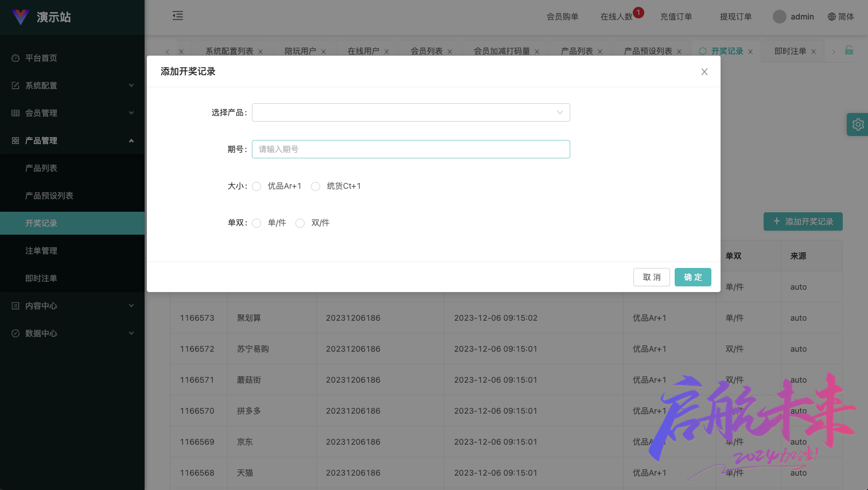
Task: Click the 简体 language globe icon
Action: point(831,17)
